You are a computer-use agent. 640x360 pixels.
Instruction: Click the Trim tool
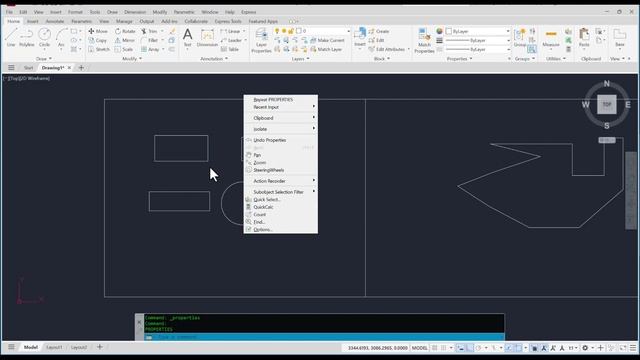click(x=149, y=31)
